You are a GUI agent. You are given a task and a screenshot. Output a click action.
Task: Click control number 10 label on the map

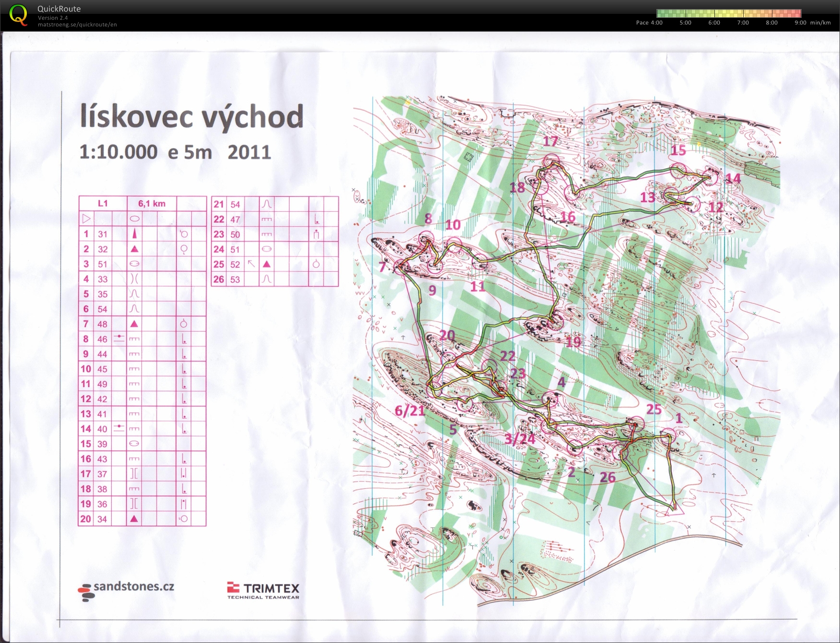pyautogui.click(x=453, y=224)
